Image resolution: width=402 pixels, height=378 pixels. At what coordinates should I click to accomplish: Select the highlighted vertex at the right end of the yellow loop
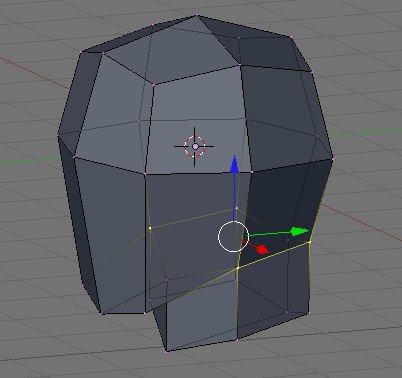[x=310, y=242]
